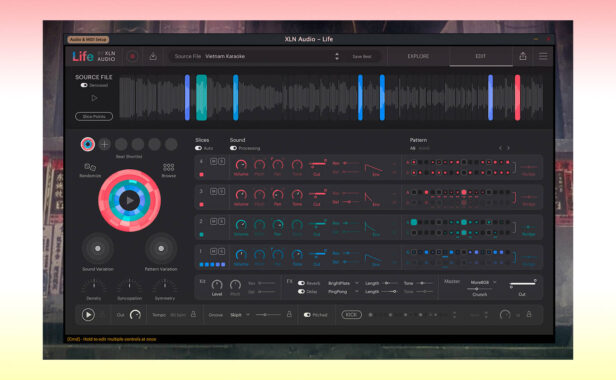Open the Groove dropdown
This screenshot has width=616, height=380.
240,315
